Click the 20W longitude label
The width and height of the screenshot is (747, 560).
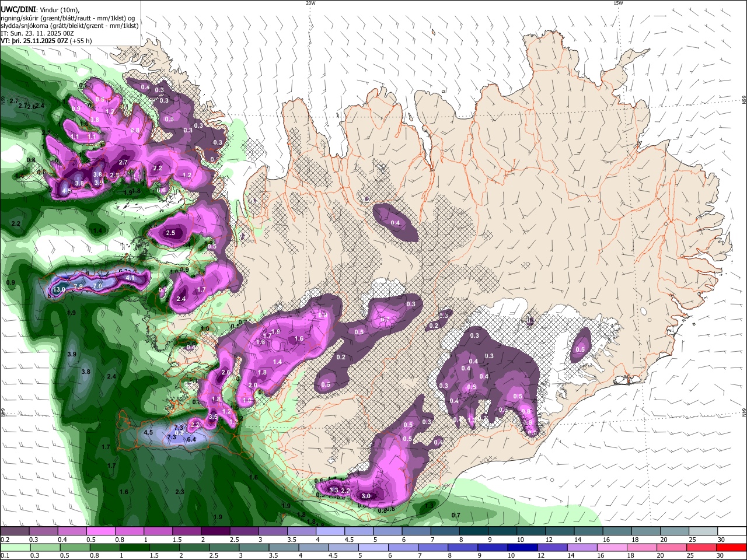tap(310, 3)
